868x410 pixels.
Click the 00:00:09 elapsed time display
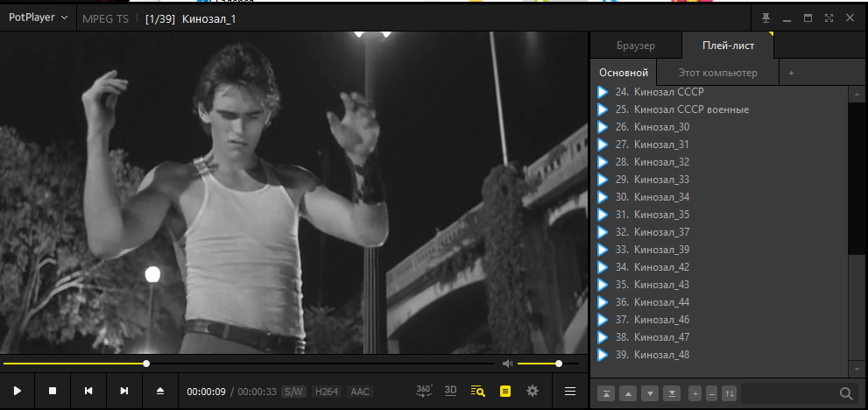(x=206, y=392)
